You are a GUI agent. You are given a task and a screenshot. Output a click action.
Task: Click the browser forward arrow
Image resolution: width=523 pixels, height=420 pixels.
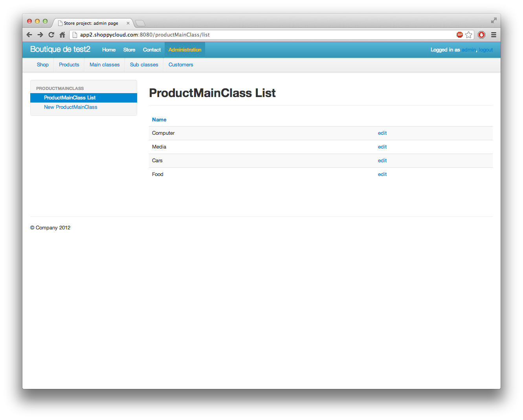pyautogui.click(x=40, y=35)
